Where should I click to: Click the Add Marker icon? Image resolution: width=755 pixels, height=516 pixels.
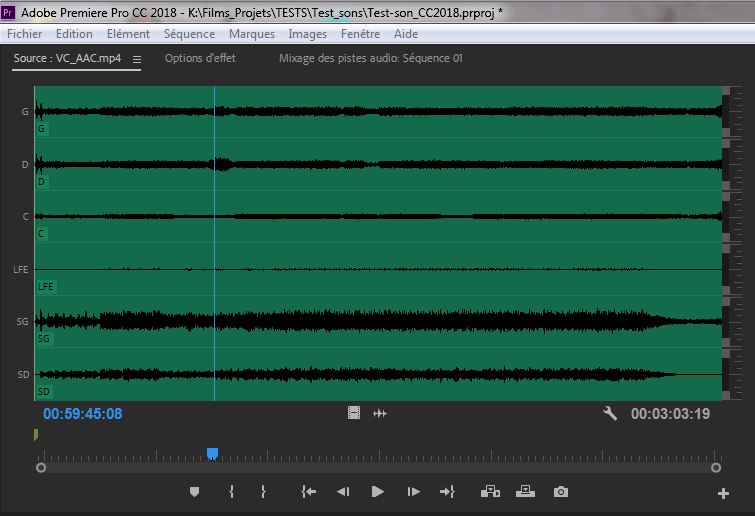pyautogui.click(x=195, y=491)
